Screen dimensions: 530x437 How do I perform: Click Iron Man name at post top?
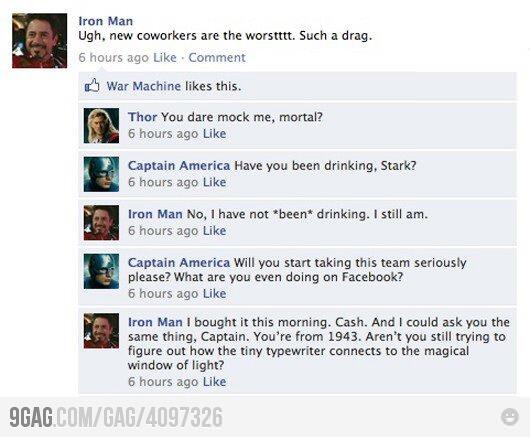(105, 21)
